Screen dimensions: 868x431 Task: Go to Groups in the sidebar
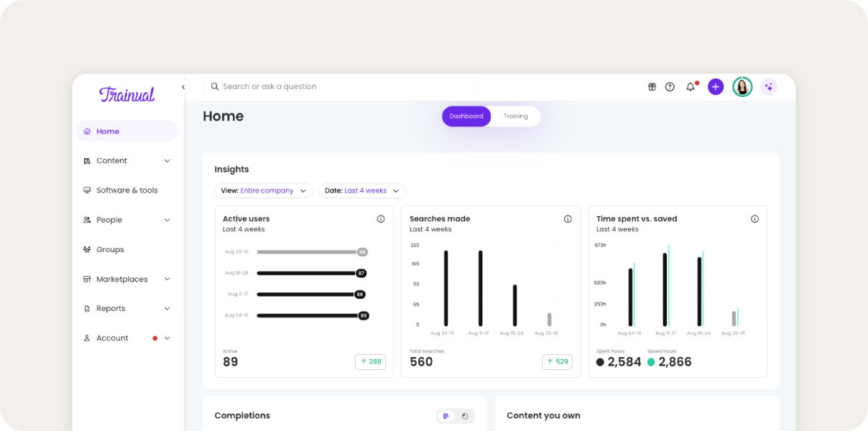click(110, 250)
